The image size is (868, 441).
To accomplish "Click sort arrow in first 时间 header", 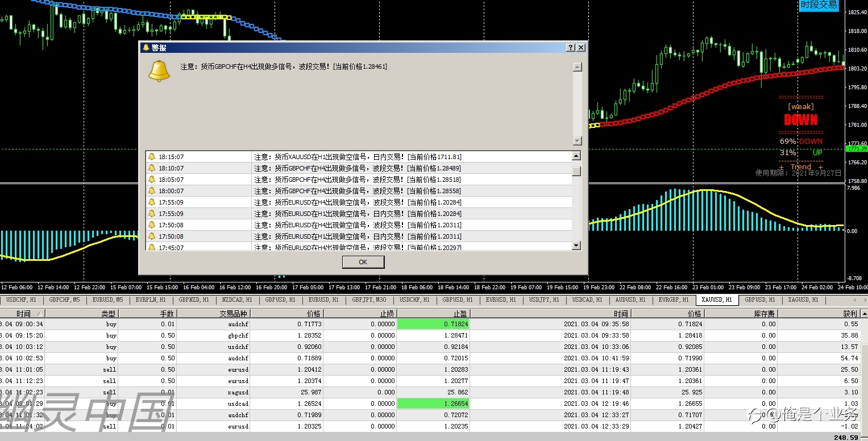I will coord(39,314).
